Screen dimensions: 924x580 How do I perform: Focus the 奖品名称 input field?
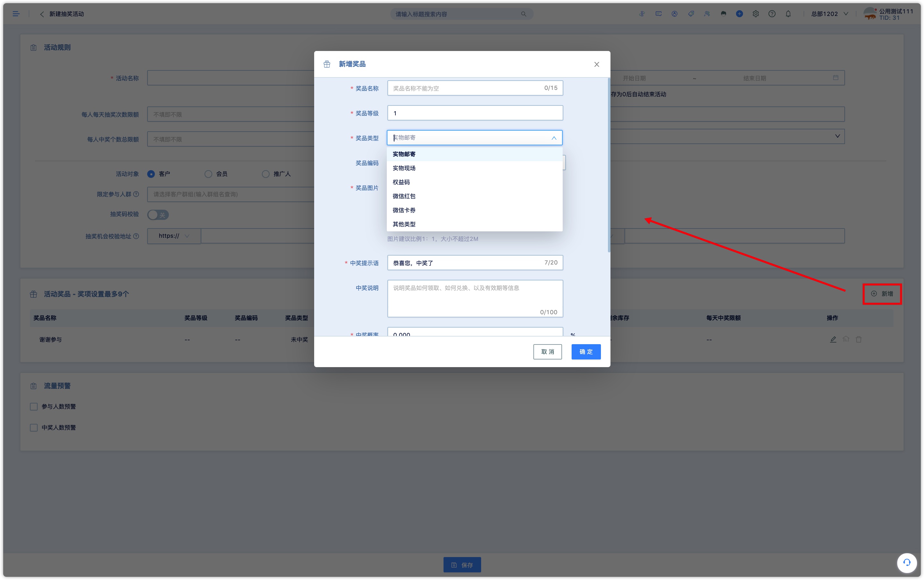(475, 88)
